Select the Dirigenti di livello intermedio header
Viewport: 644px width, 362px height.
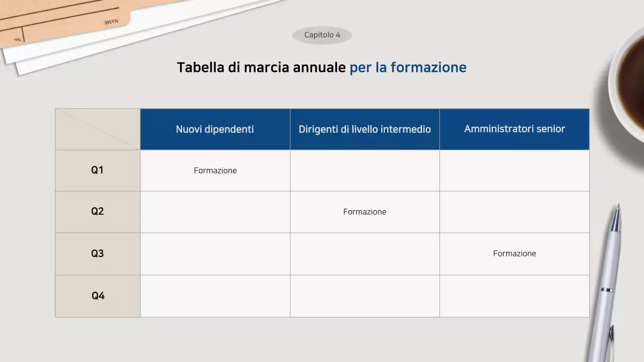[x=365, y=129]
